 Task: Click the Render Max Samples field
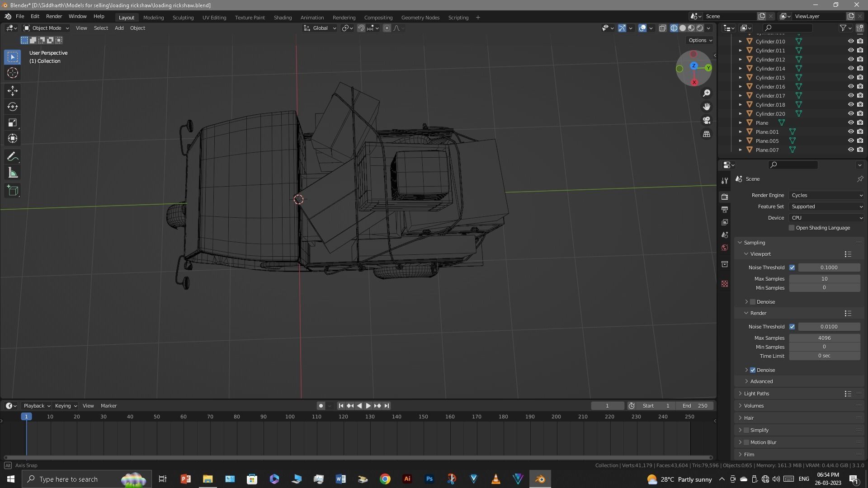tap(824, 338)
